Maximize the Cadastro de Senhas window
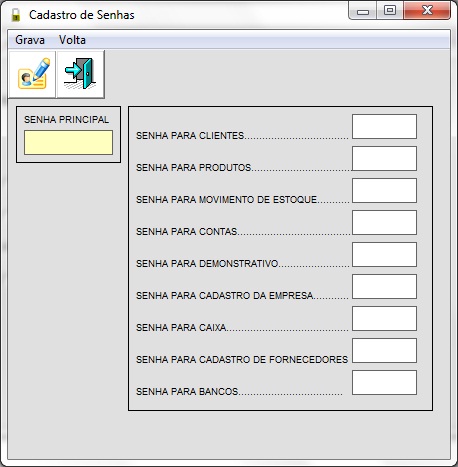Image resolution: width=458 pixels, height=467 pixels. click(x=390, y=11)
